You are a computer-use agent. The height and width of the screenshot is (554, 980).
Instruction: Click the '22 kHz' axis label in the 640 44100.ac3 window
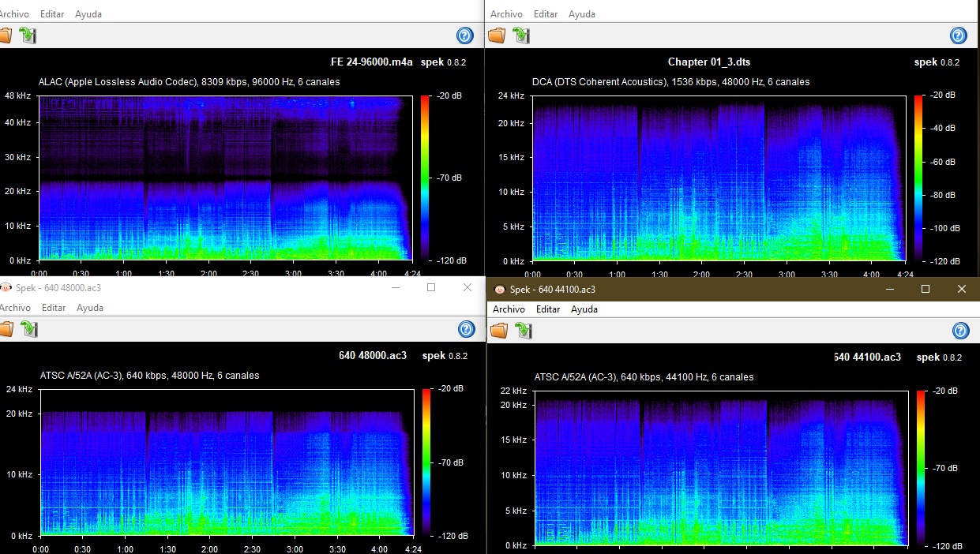[513, 391]
